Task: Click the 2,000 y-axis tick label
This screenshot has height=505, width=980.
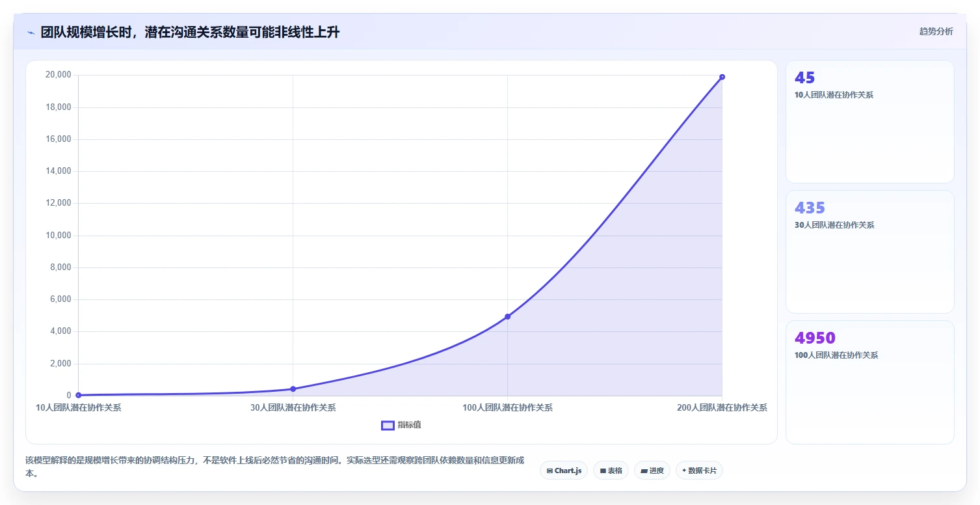Action: (60, 364)
